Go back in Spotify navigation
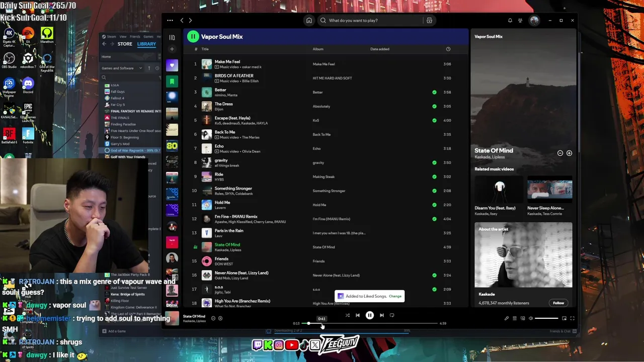The height and width of the screenshot is (362, 644). (x=182, y=21)
